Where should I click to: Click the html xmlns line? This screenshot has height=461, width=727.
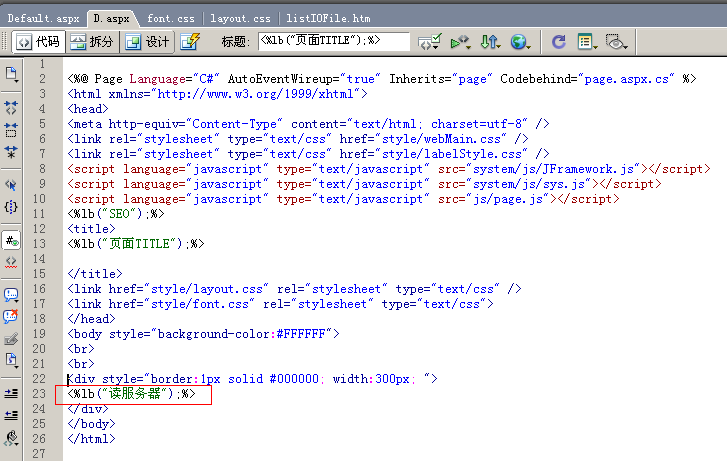(217, 94)
